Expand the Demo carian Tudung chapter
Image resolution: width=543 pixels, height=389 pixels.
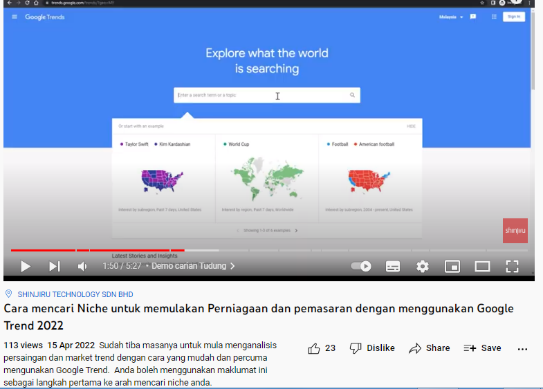pos(193,266)
